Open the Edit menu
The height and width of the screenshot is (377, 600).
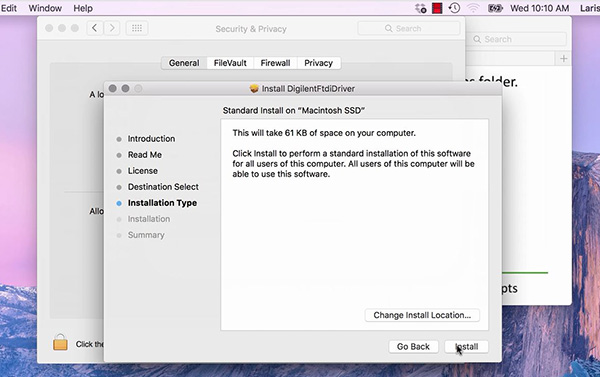(9, 8)
